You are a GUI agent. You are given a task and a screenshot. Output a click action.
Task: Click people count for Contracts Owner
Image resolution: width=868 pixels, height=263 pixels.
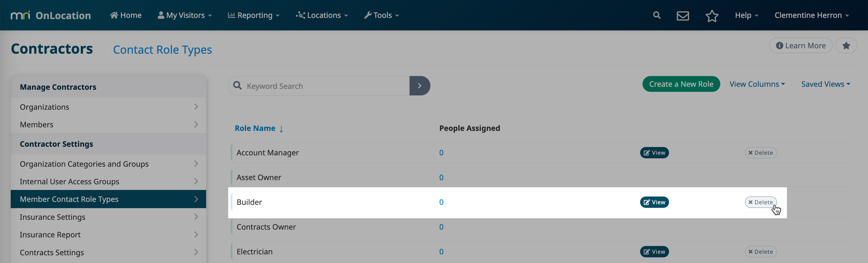coord(441,227)
